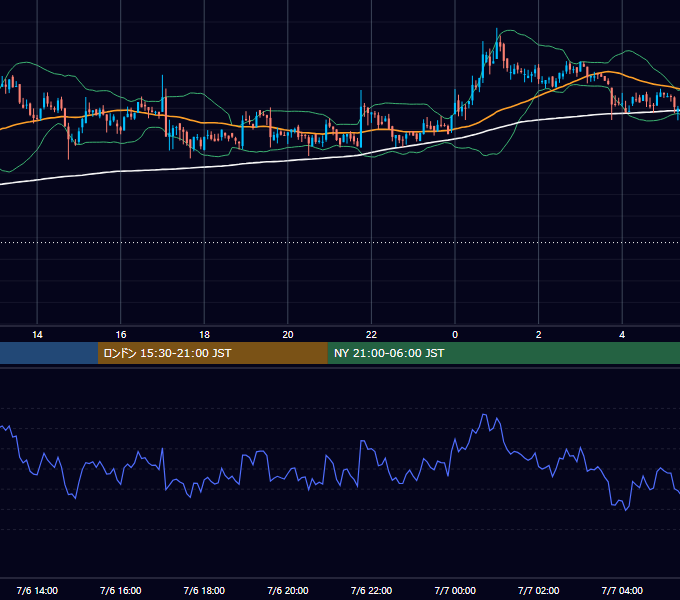
Task: Click hour label 16 on price chart axis
Action: pyautogui.click(x=121, y=335)
